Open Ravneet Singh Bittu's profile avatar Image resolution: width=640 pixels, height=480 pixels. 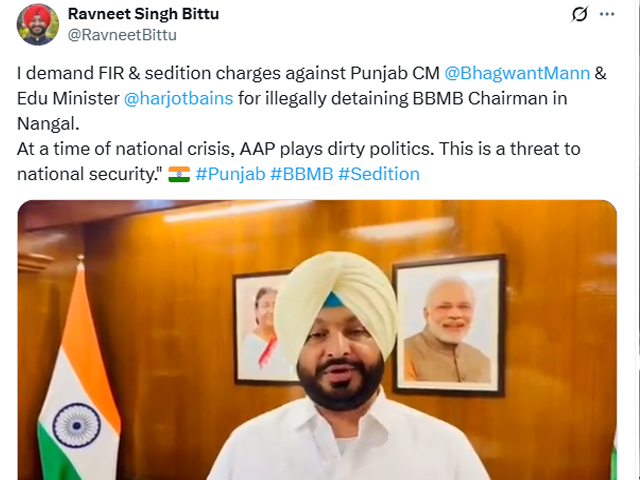[x=38, y=24]
